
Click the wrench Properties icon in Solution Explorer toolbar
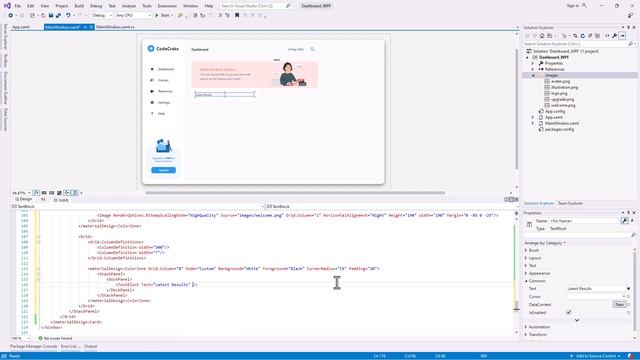point(615,36)
